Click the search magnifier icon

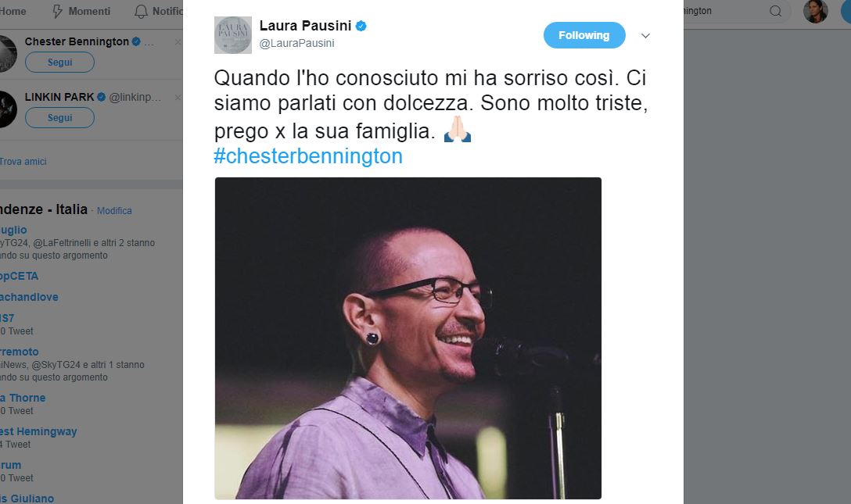pos(776,11)
